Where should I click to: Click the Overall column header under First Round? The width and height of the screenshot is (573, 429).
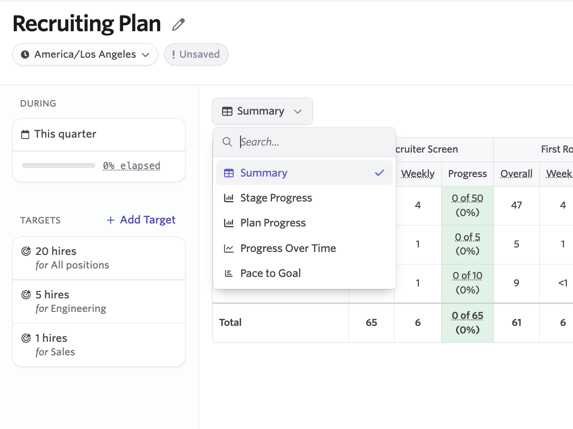[x=516, y=174]
